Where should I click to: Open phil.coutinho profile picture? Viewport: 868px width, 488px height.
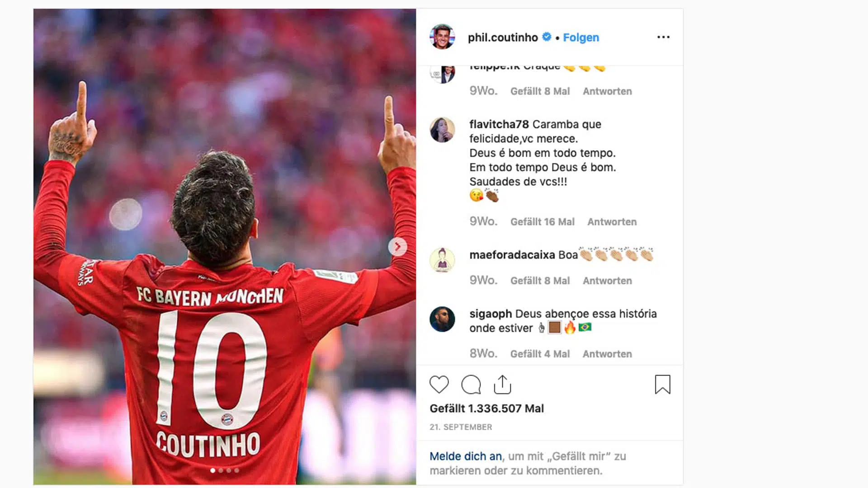click(442, 37)
